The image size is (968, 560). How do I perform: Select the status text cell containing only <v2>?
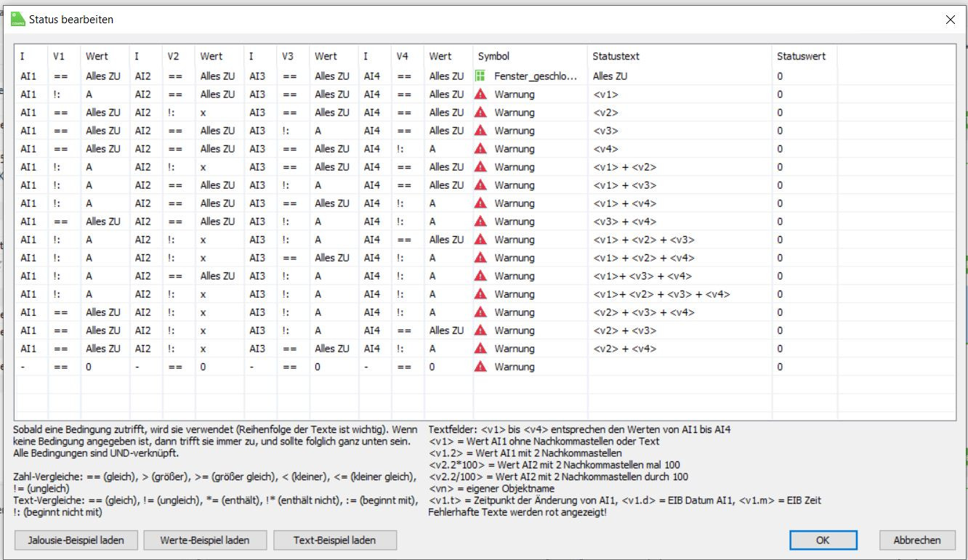click(x=605, y=112)
